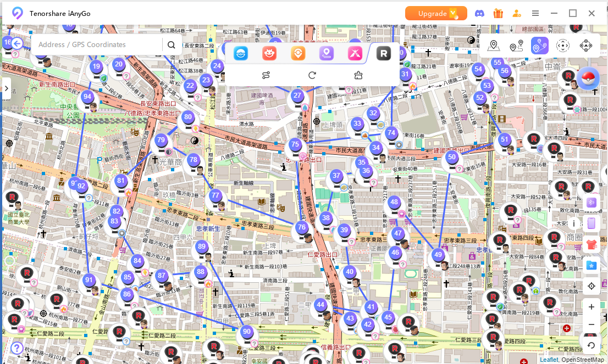Viewport: 608px width, 364px height.
Task: Click the Address / GPS Coordinates field
Action: point(93,44)
